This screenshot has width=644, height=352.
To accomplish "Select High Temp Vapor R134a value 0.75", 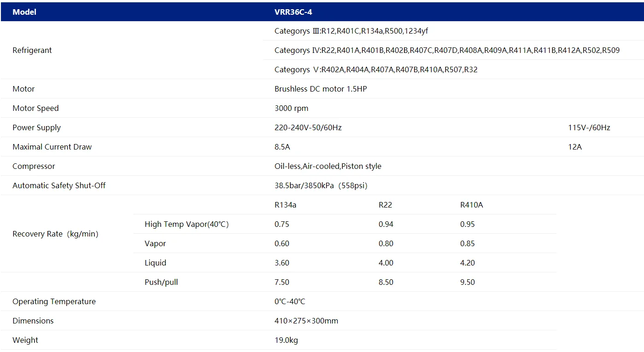I will coord(282,224).
